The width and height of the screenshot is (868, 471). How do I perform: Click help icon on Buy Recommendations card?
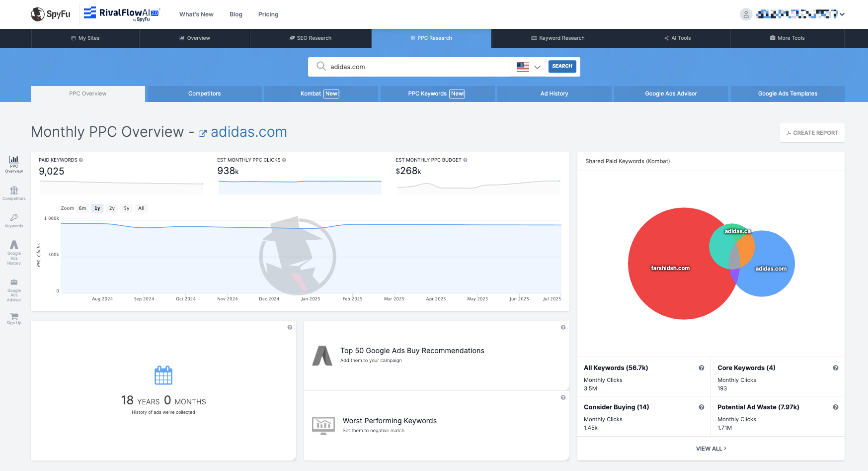(563, 327)
